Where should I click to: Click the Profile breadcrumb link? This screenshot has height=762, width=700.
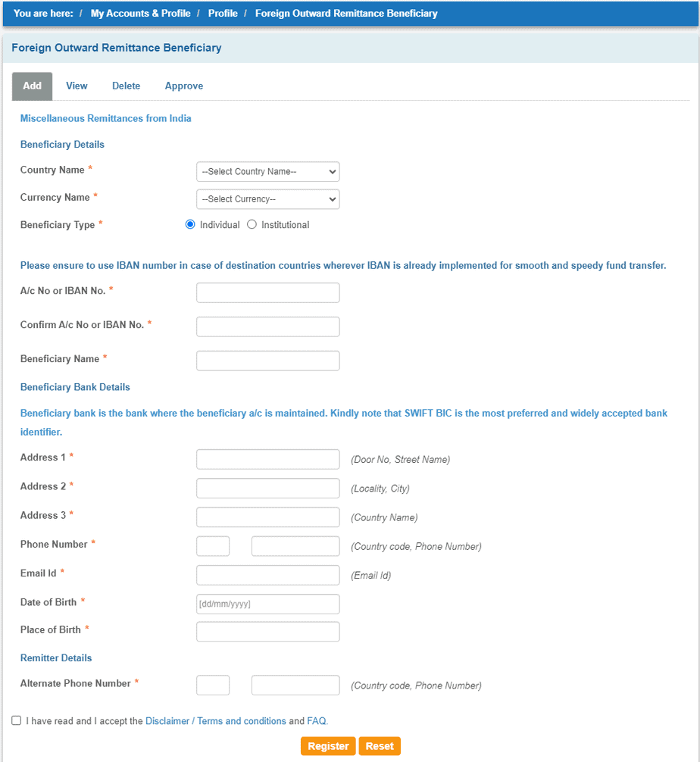click(x=222, y=13)
